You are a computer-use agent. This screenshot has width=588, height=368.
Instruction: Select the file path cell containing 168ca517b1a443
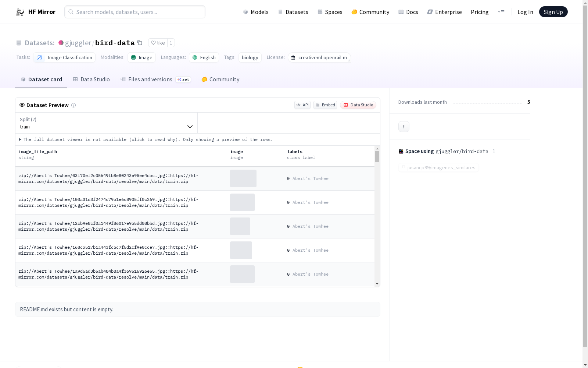click(x=121, y=250)
